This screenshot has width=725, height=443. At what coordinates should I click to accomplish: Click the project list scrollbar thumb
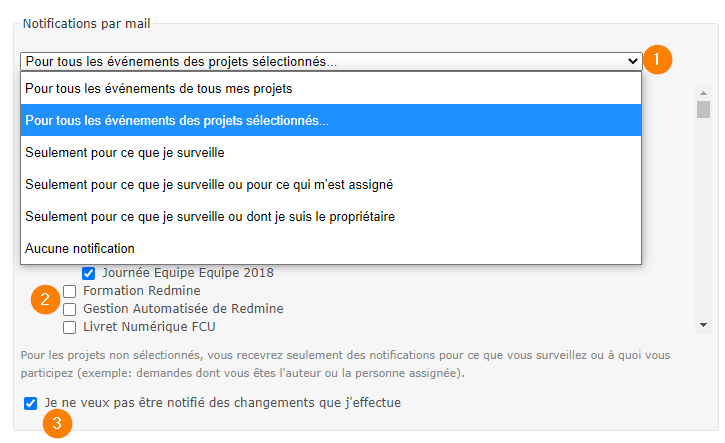pyautogui.click(x=703, y=109)
